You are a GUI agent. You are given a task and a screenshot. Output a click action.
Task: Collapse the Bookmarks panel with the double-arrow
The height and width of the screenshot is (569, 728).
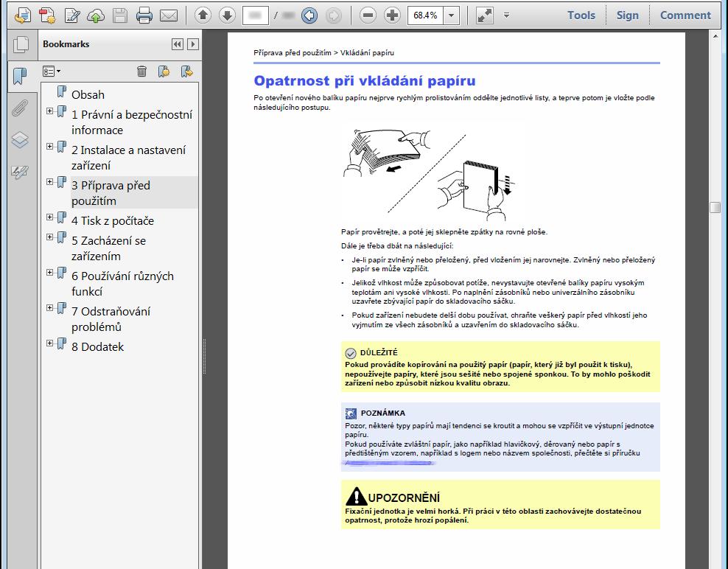point(178,44)
